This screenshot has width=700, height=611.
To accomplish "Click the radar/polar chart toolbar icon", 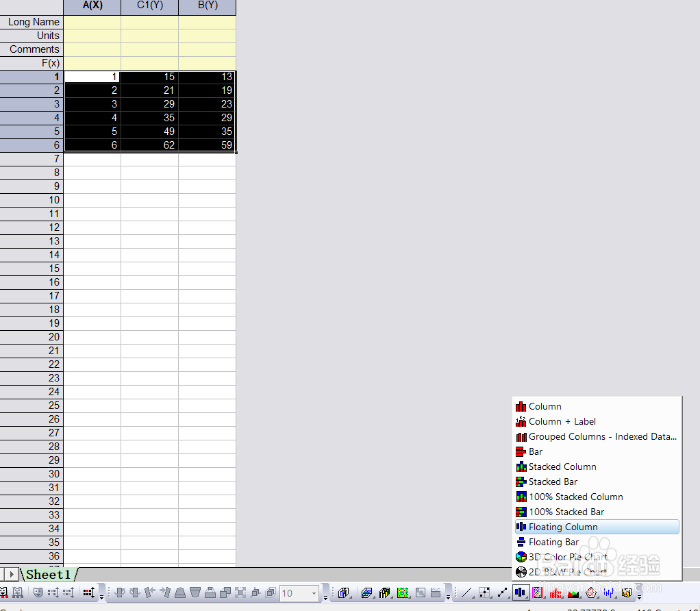I will point(591,593).
